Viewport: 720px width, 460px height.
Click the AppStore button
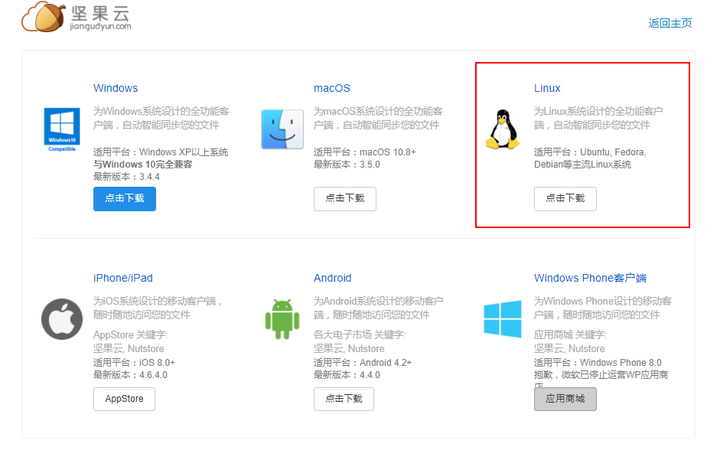click(124, 399)
